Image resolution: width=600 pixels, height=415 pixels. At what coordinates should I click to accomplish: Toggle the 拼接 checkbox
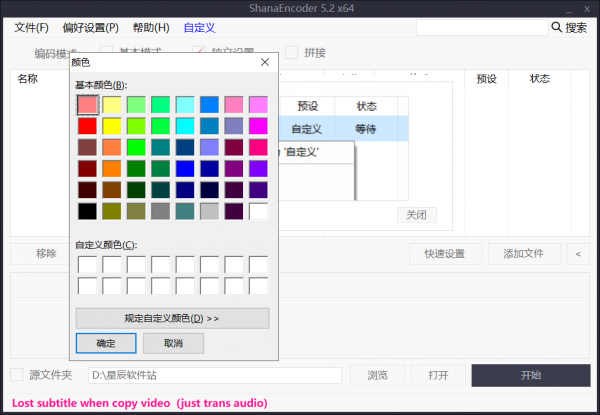coord(292,52)
